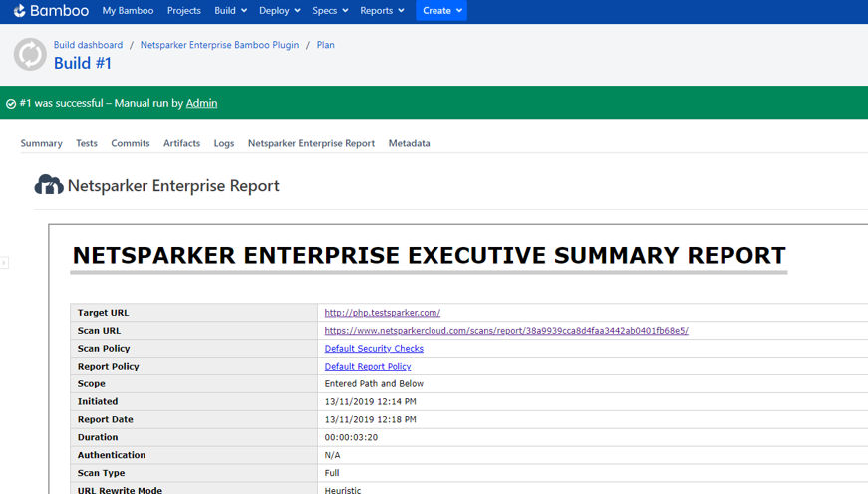Viewport: 868px width, 494px height.
Task: Click the 'Scan Policy' row label
Action: 104,348
